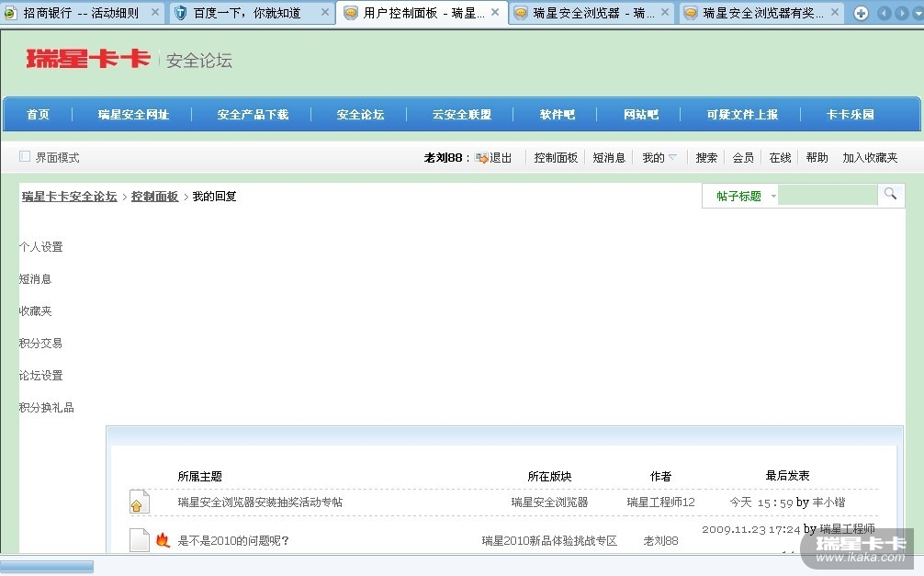The image size is (924, 576).
Task: Click the topic icon for 瑞星安全浏览器安装抽奖活动专帖
Action: pyautogui.click(x=140, y=502)
